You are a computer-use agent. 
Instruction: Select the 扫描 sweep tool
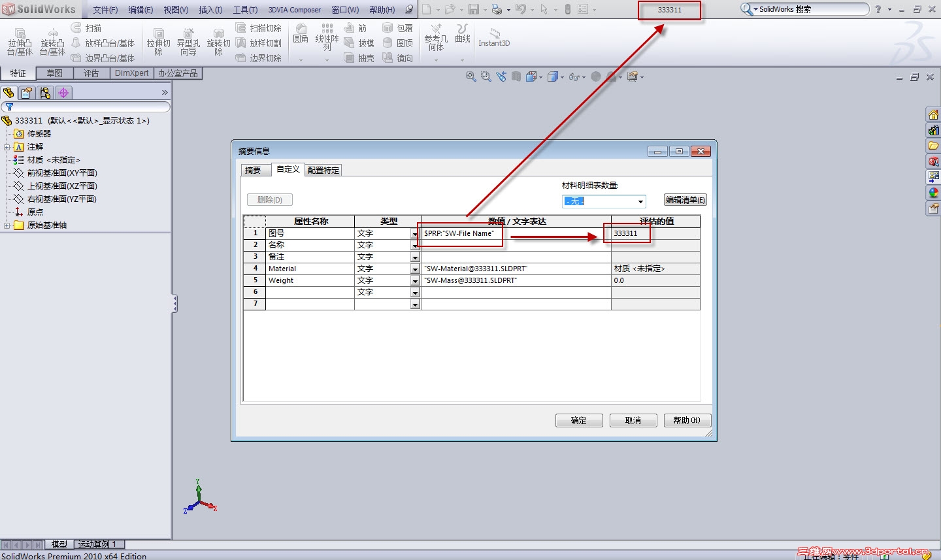click(86, 28)
